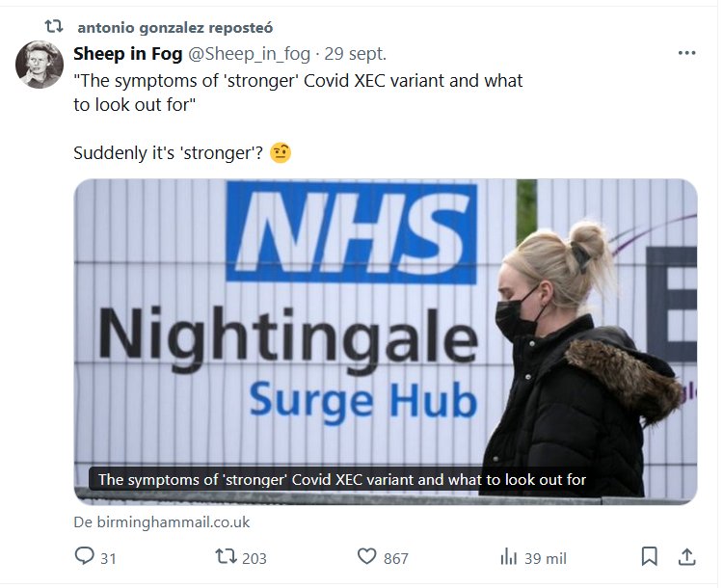Open view analytics bar chart icon
The height and width of the screenshot is (588, 723).
(509, 556)
